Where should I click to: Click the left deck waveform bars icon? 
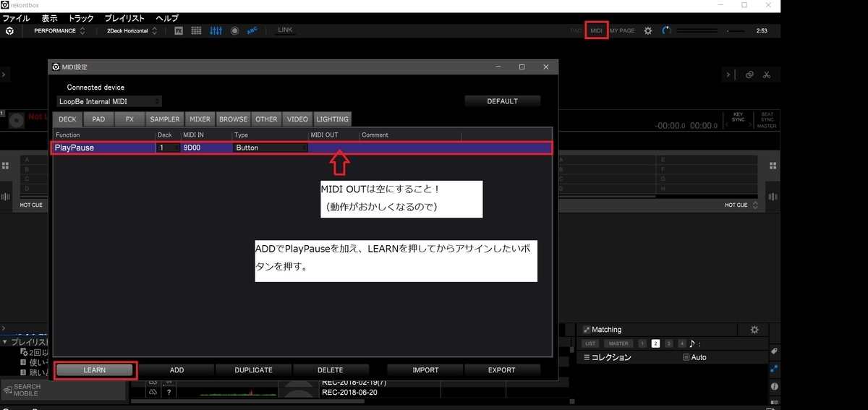pyautogui.click(x=6, y=196)
